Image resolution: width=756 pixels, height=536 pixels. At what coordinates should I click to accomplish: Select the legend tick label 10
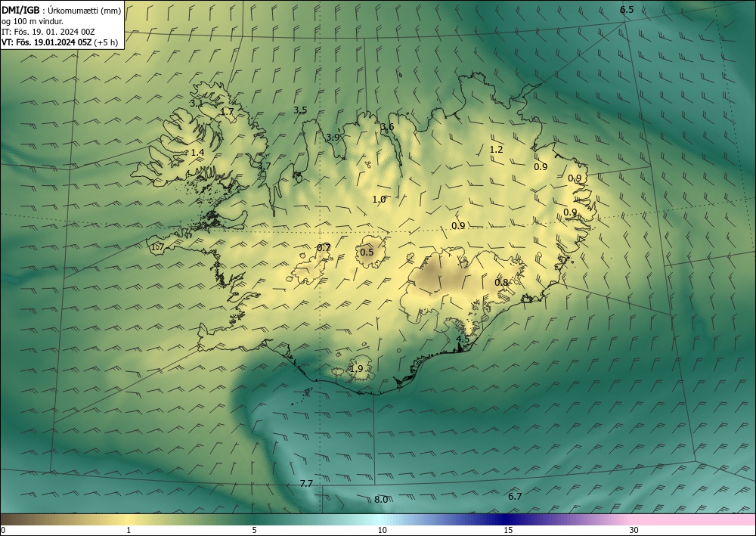(382, 531)
